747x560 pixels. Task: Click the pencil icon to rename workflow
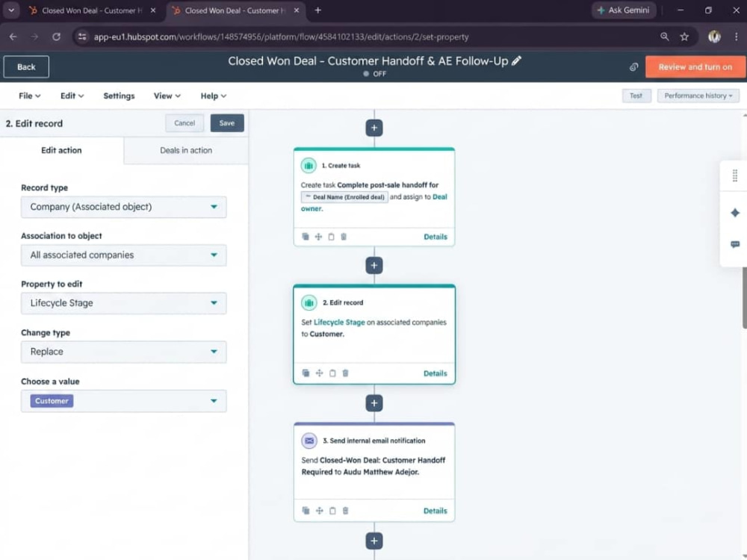coord(516,61)
